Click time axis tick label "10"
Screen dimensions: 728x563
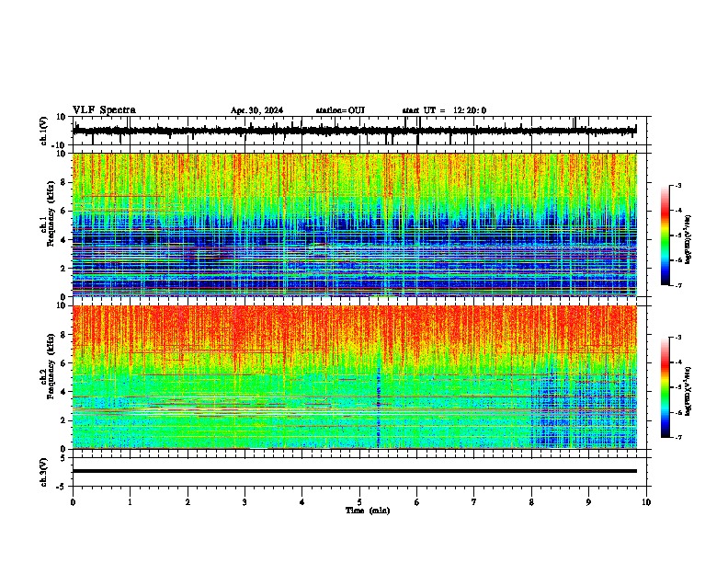(646, 502)
